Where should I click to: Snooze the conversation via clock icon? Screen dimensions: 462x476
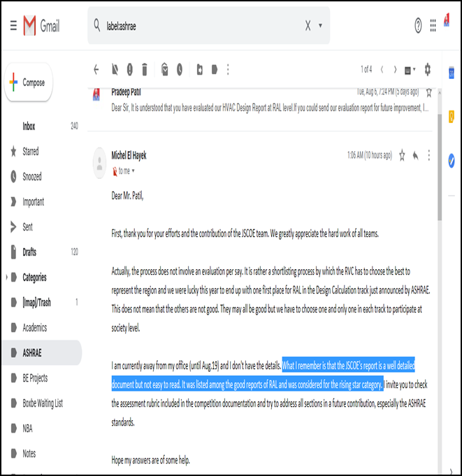180,70
